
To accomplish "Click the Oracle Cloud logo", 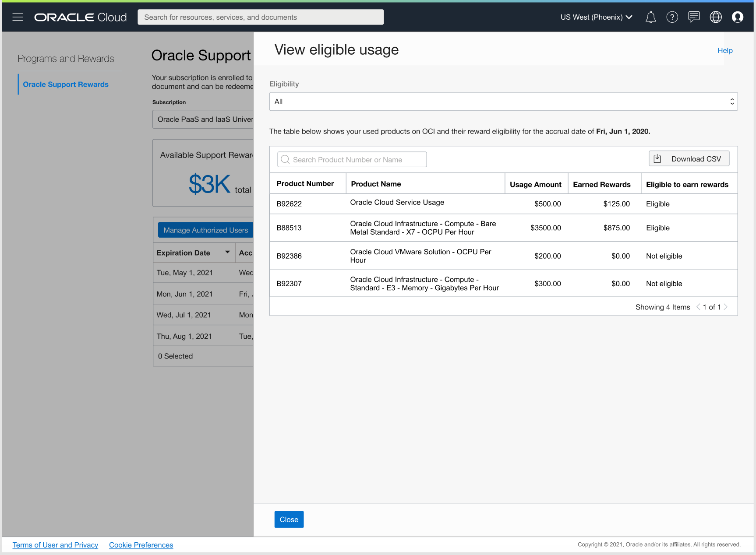I will click(x=80, y=17).
